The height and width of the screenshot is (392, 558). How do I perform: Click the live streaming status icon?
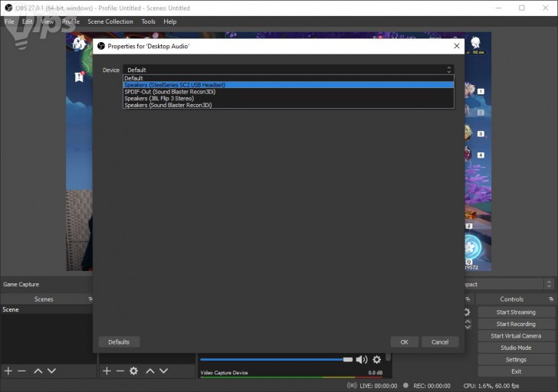pyautogui.click(x=352, y=386)
